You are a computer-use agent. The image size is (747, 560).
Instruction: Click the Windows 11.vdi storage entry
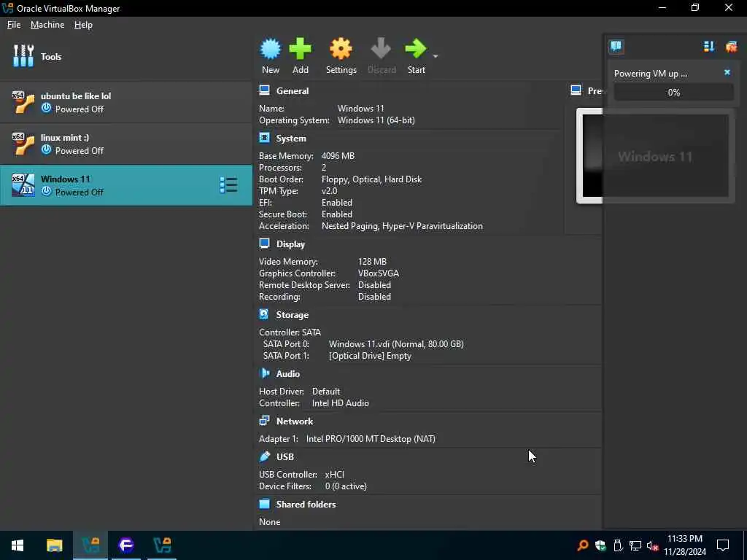[x=396, y=344]
